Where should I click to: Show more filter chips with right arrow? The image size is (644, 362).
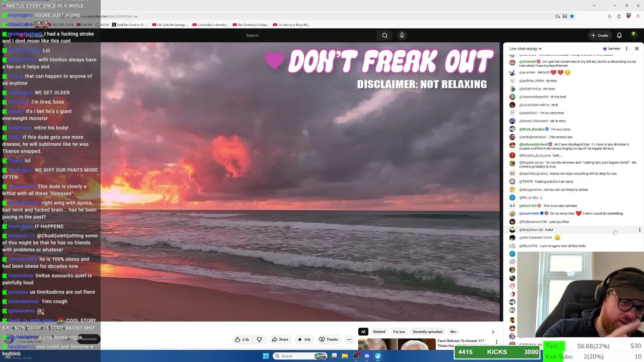coord(493,332)
